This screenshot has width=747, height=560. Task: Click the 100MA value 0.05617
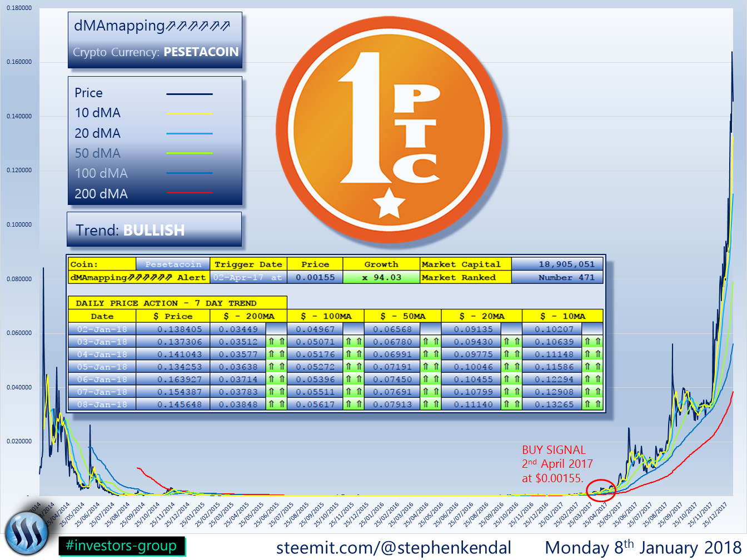(x=315, y=404)
